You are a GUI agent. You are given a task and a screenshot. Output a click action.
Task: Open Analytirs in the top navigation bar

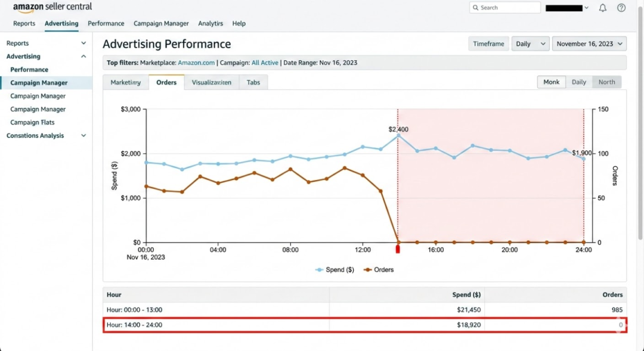point(210,23)
